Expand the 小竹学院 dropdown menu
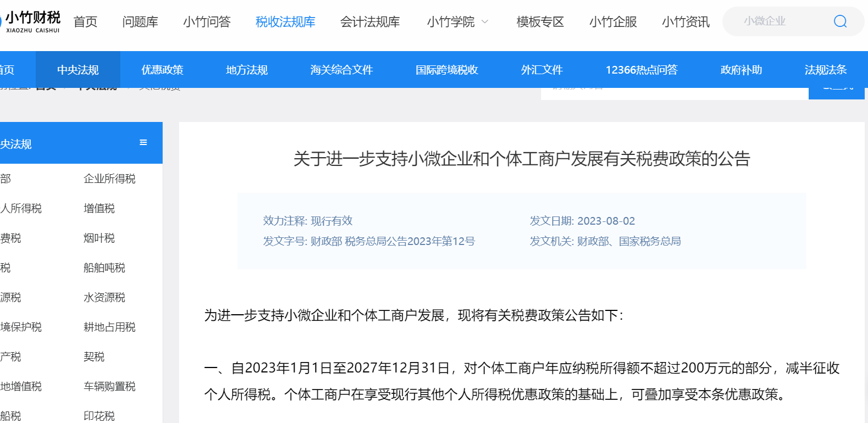This screenshot has width=868, height=423. point(457,21)
